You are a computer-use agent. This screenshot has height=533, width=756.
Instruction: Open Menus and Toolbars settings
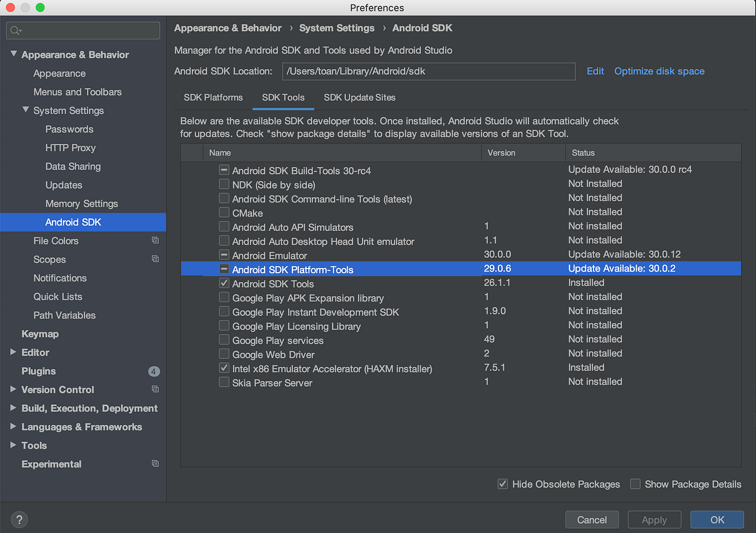click(x=77, y=92)
